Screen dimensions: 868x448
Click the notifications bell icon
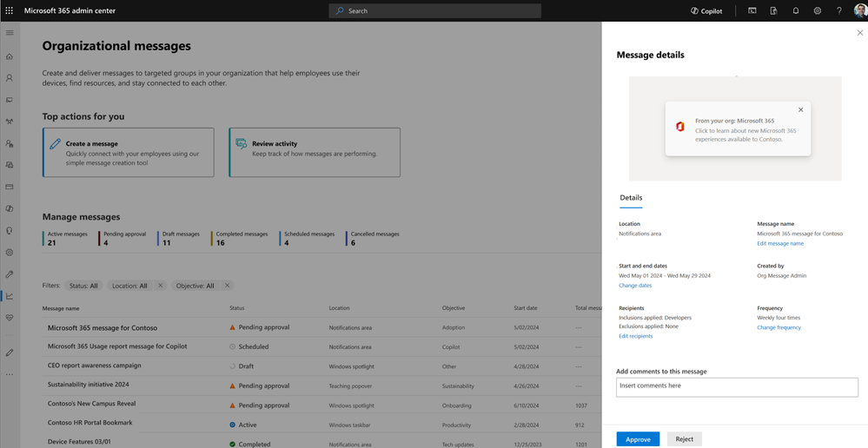pyautogui.click(x=796, y=10)
